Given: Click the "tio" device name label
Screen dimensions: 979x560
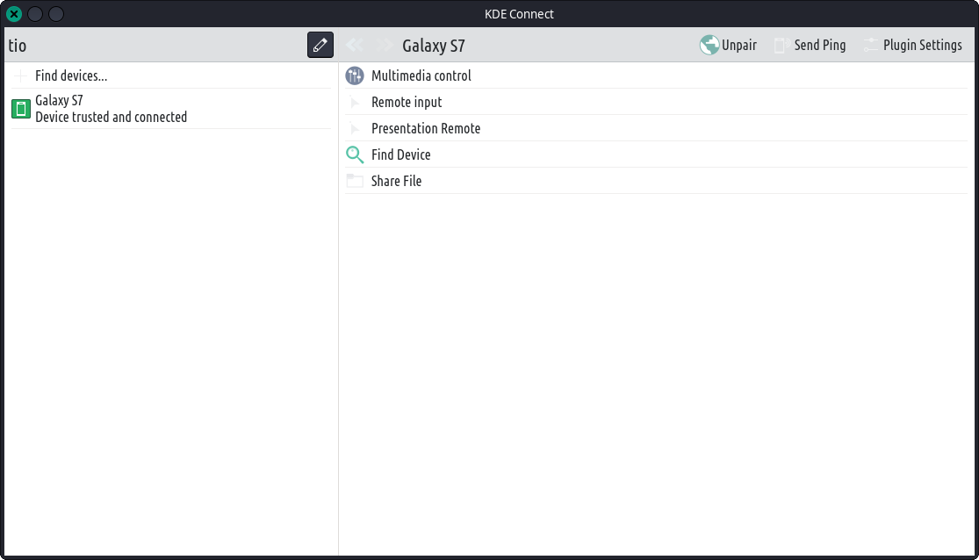Looking at the screenshot, I should point(18,46).
